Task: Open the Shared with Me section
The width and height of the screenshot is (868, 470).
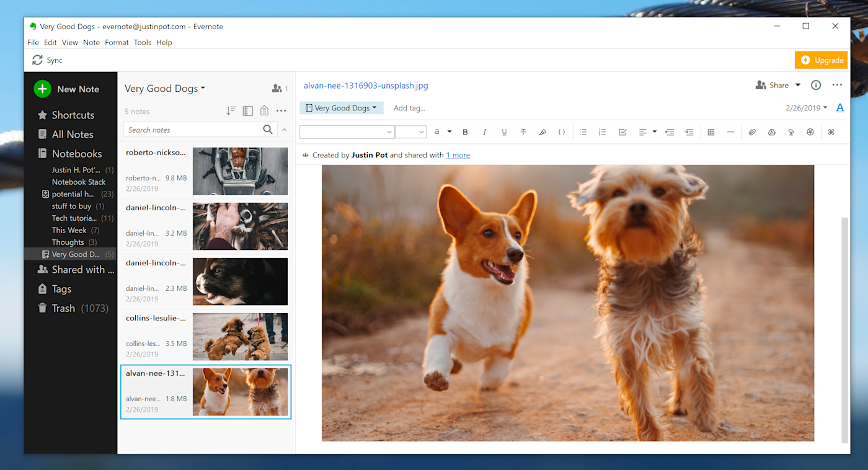Action: [76, 270]
